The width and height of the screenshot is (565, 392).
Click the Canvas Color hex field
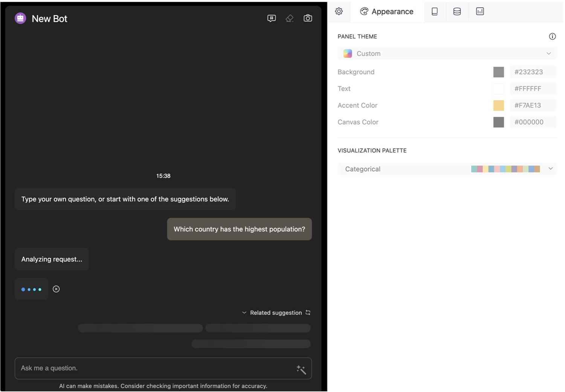coord(532,122)
